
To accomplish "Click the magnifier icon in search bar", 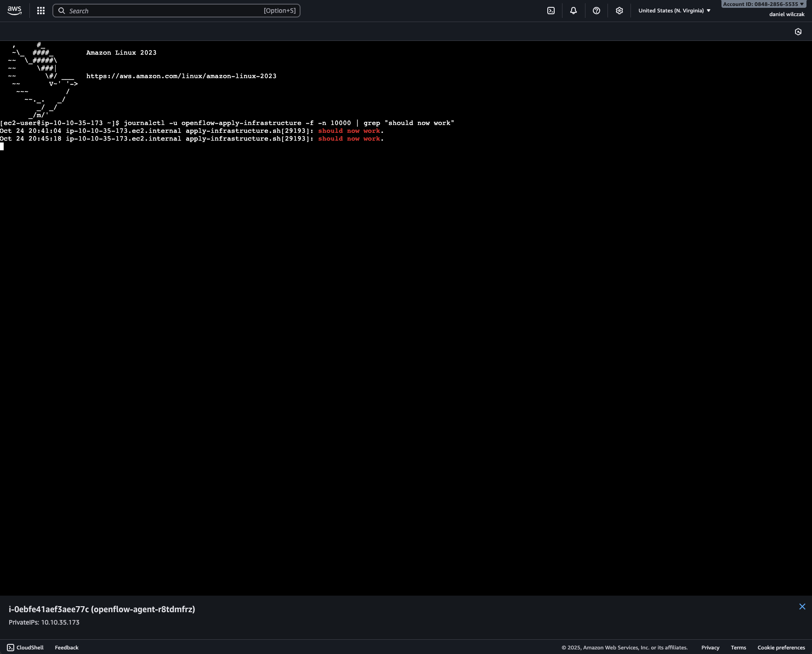I will tap(62, 11).
